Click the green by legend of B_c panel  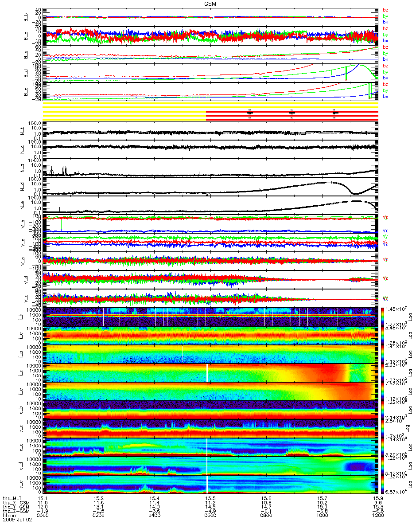(385, 35)
